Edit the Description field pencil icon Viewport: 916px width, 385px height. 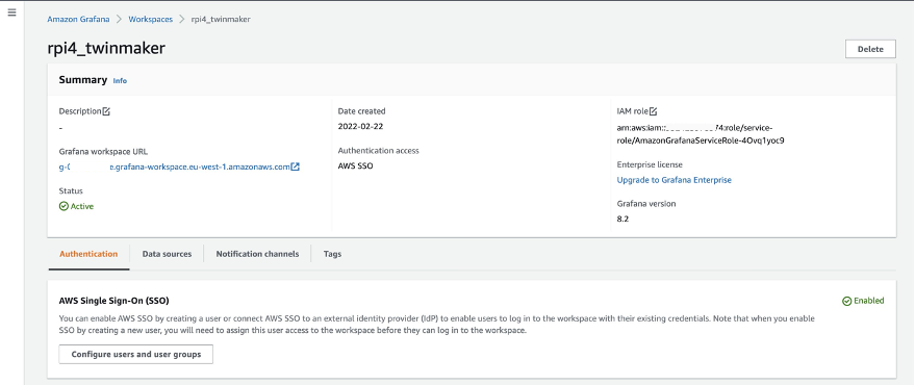[106, 111]
